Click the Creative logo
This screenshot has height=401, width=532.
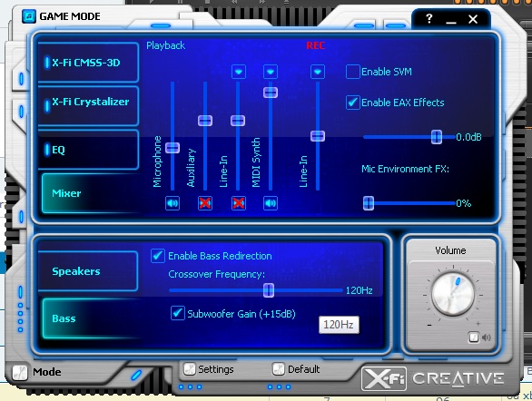coord(458,378)
